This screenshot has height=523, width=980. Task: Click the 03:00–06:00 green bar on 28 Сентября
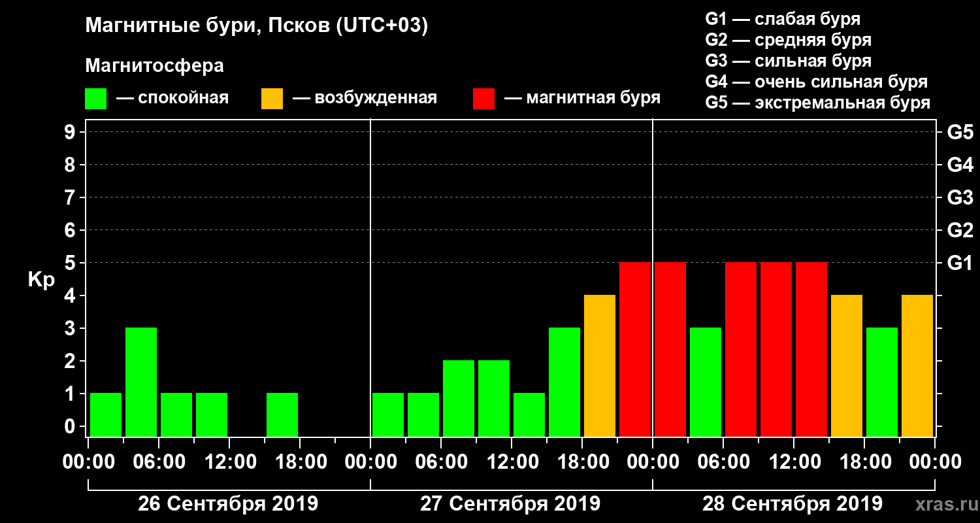pos(706,382)
